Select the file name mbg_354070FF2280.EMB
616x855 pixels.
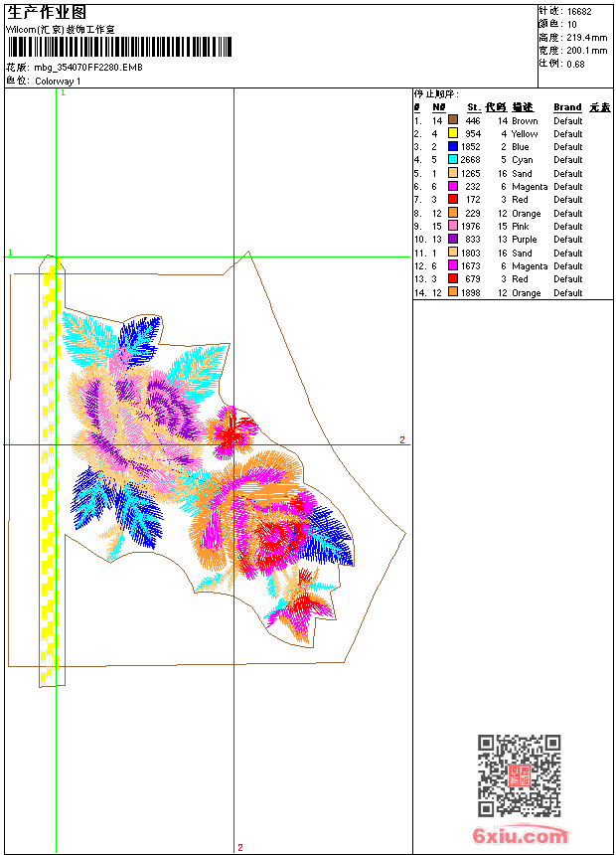tap(88, 67)
